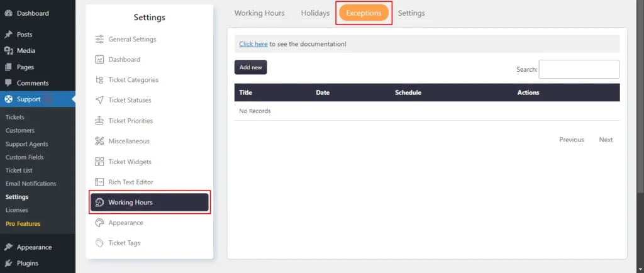This screenshot has height=273, width=644.
Task: Follow the Click here documentation link
Action: (253, 44)
